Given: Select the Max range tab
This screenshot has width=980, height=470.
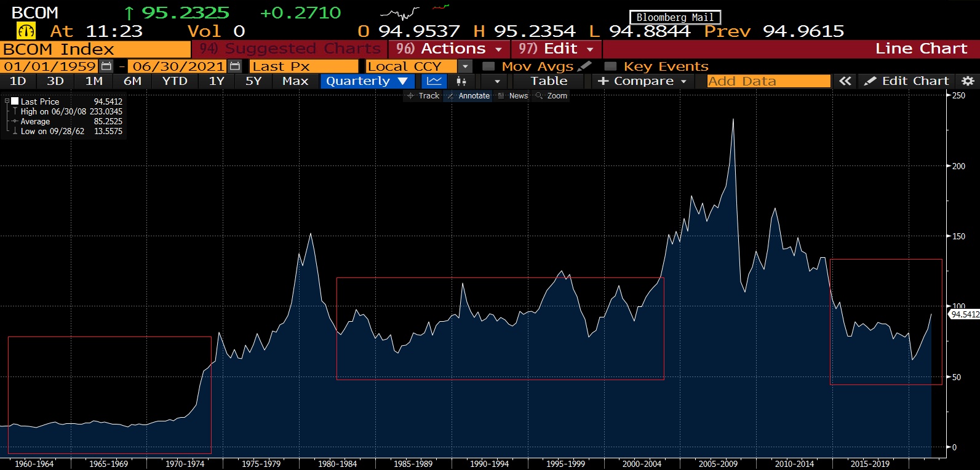Looking at the screenshot, I should (x=295, y=81).
